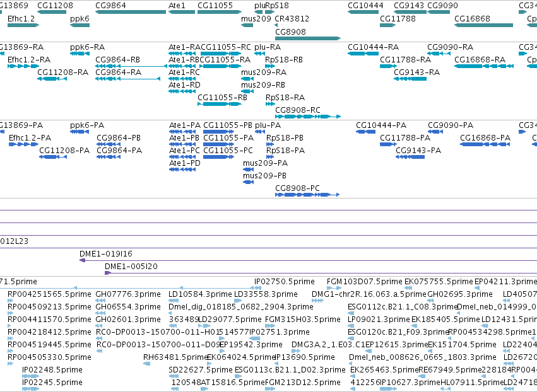Select EST FGM103D07.5prime
The width and height of the screenshot is (537, 392).
[334, 288]
